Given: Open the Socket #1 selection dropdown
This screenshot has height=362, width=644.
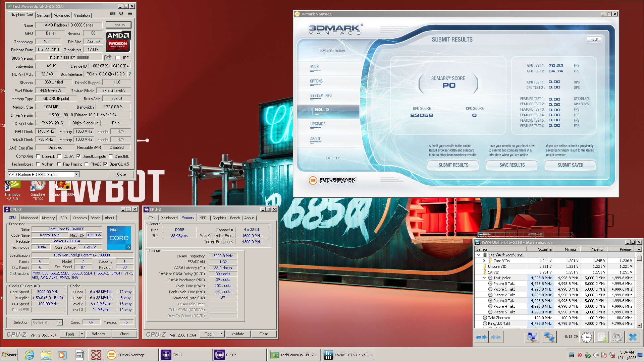Looking at the screenshot, I should 60,322.
